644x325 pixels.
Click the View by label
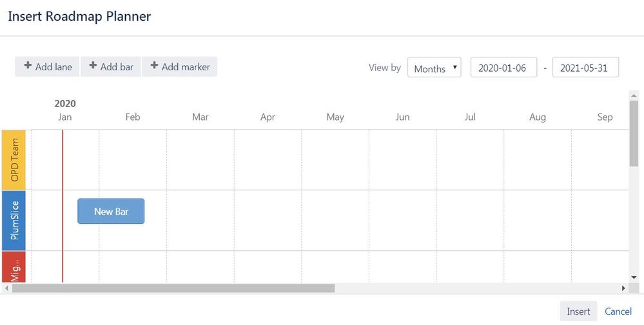coord(384,67)
